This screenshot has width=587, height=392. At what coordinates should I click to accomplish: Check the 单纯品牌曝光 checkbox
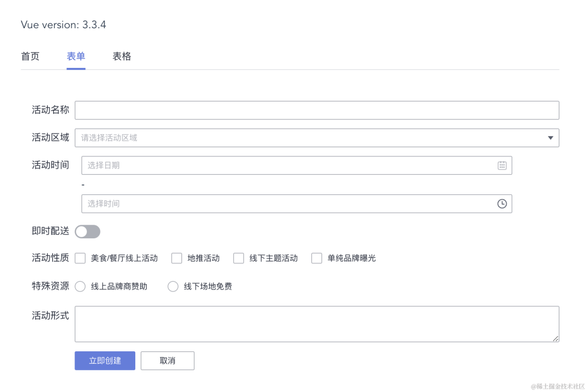pyautogui.click(x=317, y=258)
